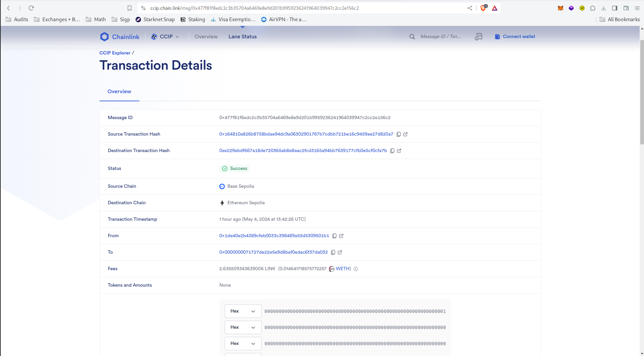Click the browser forward arrow
This screenshot has width=644, height=356.
[x=20, y=8]
